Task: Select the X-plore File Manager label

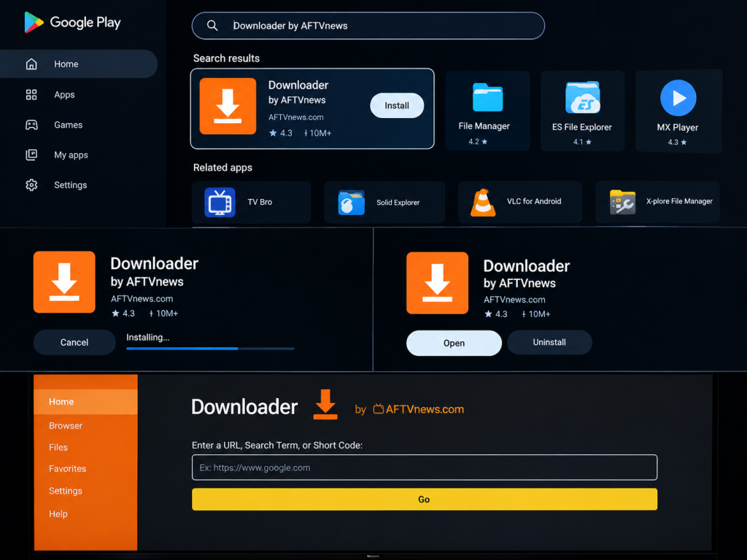Action: (x=679, y=201)
